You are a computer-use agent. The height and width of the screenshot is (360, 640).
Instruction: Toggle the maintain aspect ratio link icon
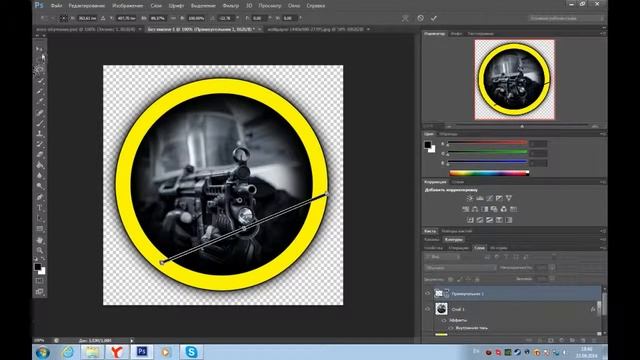click(173, 18)
